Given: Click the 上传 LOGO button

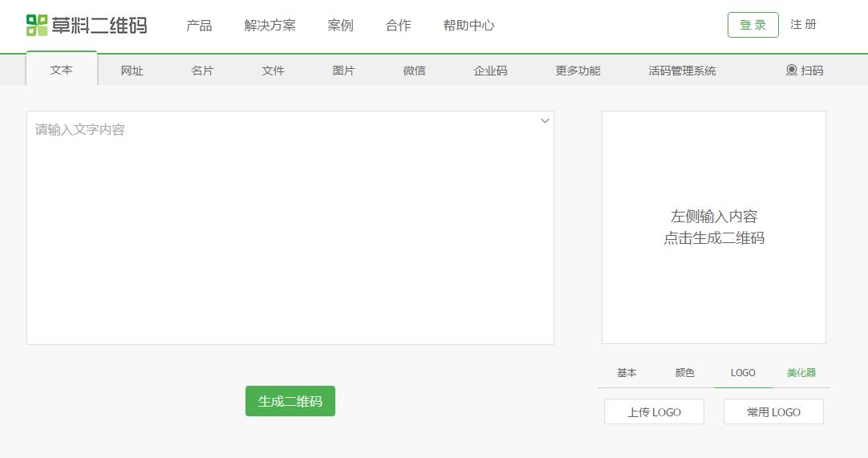Looking at the screenshot, I should 654,411.
